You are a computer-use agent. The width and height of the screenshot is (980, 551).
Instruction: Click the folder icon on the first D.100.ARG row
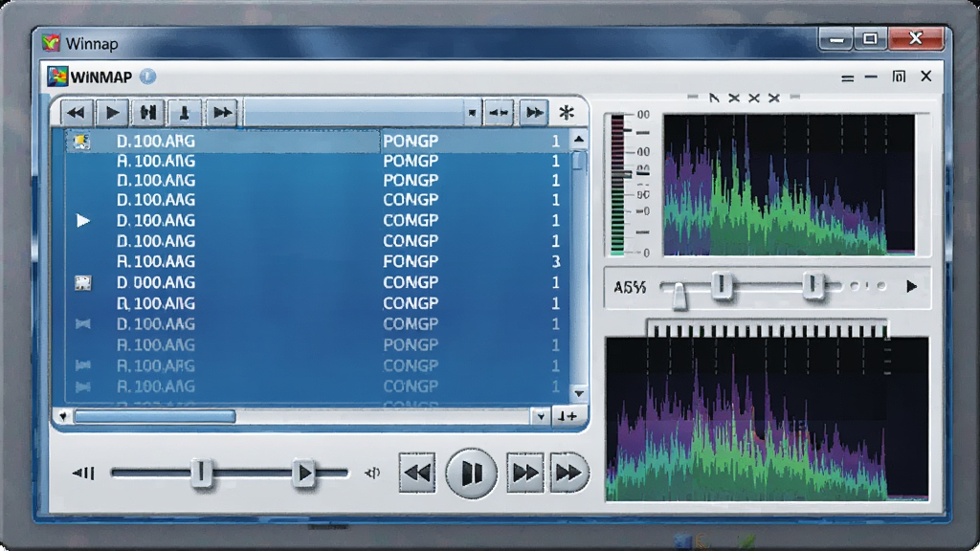81,142
